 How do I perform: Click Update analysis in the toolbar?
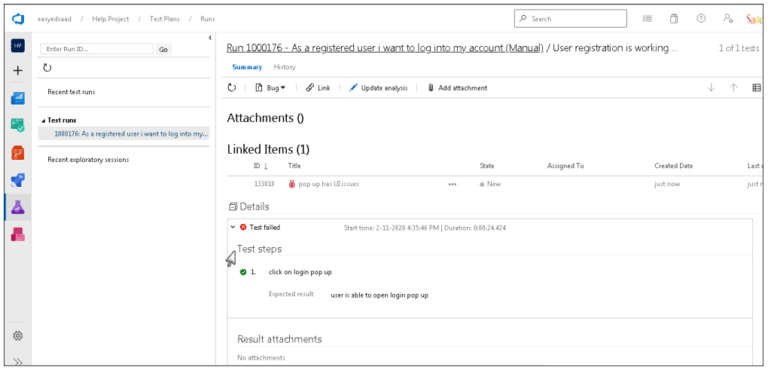[378, 88]
